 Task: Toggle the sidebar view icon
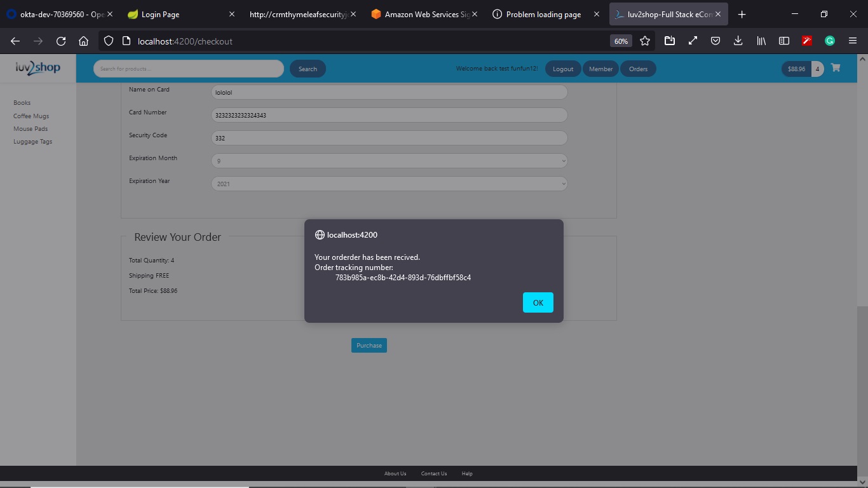(x=784, y=41)
